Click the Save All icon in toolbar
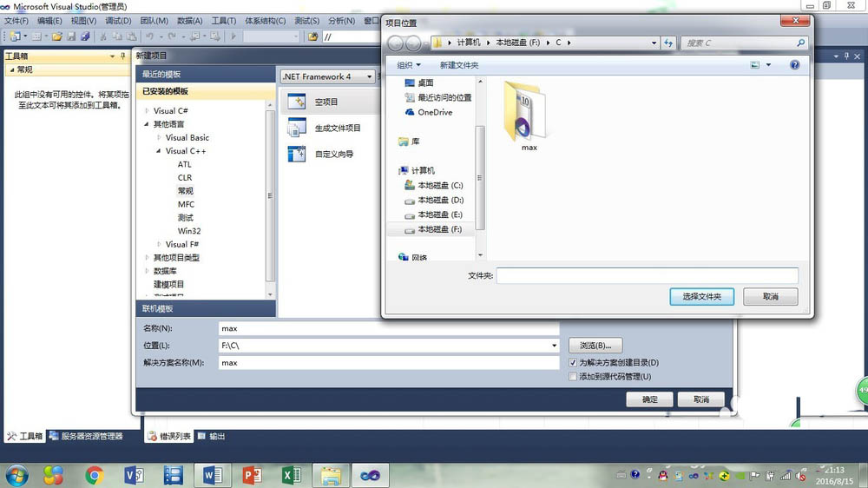The image size is (868, 488). point(85,36)
